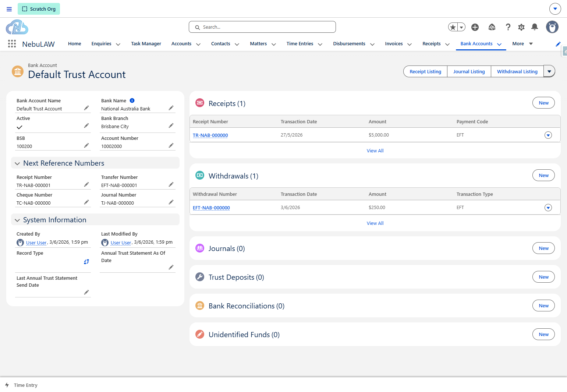
Task: Edit the Active checkbox pencil icon
Action: [x=86, y=126]
